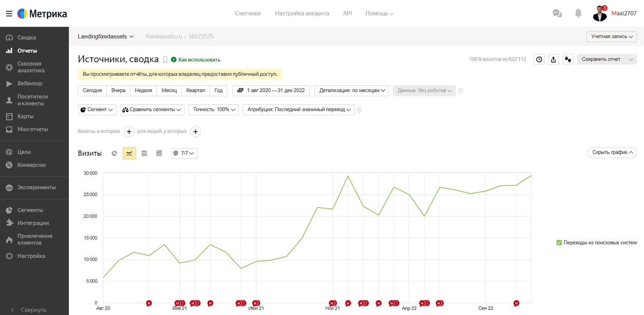Click the calendar icon in date range
The height and width of the screenshot is (315, 644).
[240, 90]
